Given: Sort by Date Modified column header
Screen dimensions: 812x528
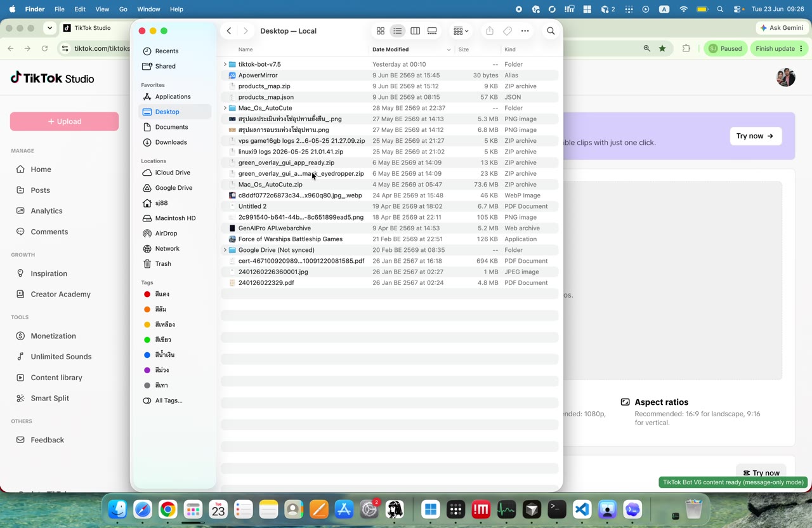Looking at the screenshot, I should coord(412,49).
